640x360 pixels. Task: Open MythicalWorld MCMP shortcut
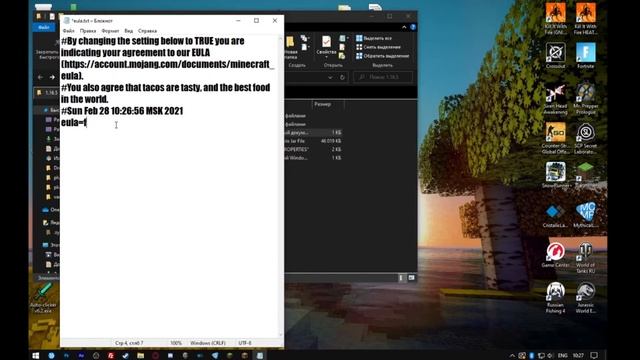click(x=586, y=215)
